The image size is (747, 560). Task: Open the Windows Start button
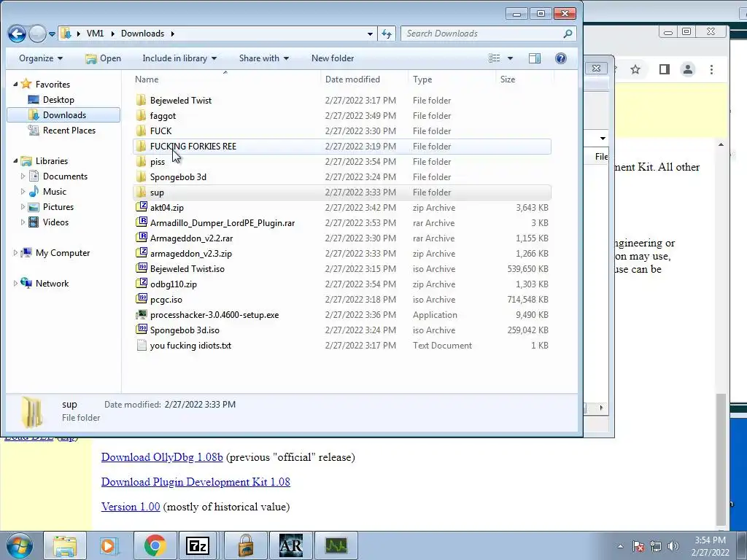(x=19, y=545)
